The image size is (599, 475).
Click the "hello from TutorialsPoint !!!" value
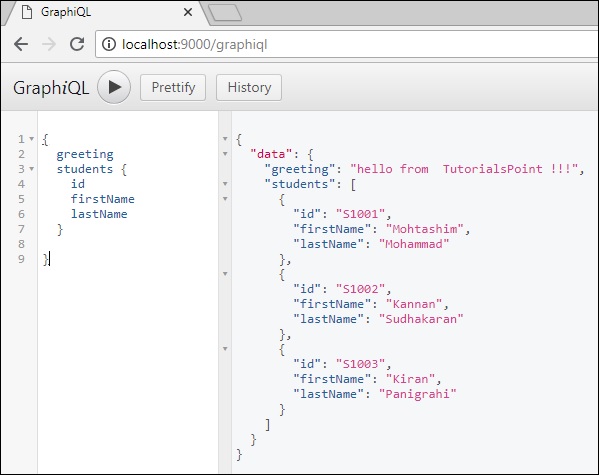464,169
